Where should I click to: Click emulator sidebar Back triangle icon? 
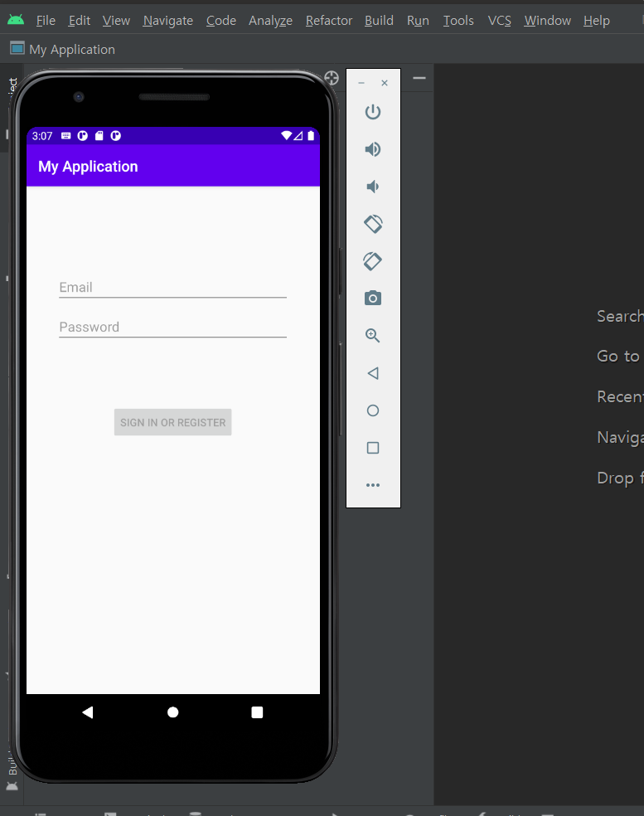(x=372, y=373)
